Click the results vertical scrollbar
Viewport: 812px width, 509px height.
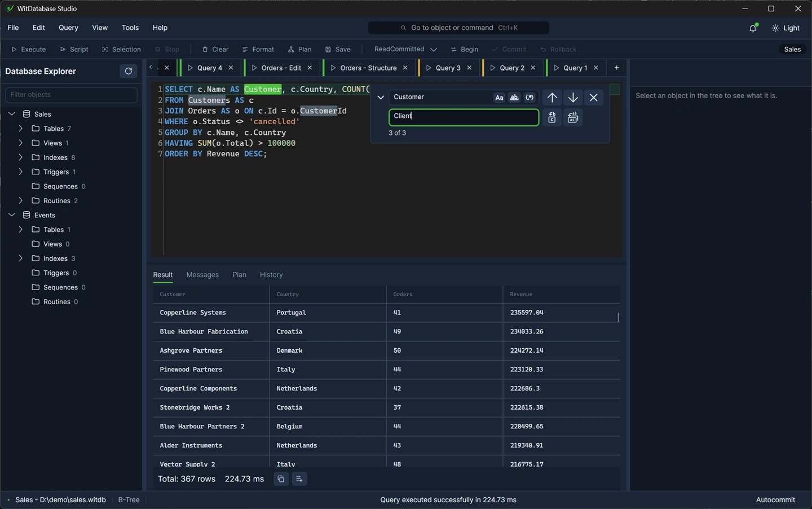pyautogui.click(x=619, y=317)
